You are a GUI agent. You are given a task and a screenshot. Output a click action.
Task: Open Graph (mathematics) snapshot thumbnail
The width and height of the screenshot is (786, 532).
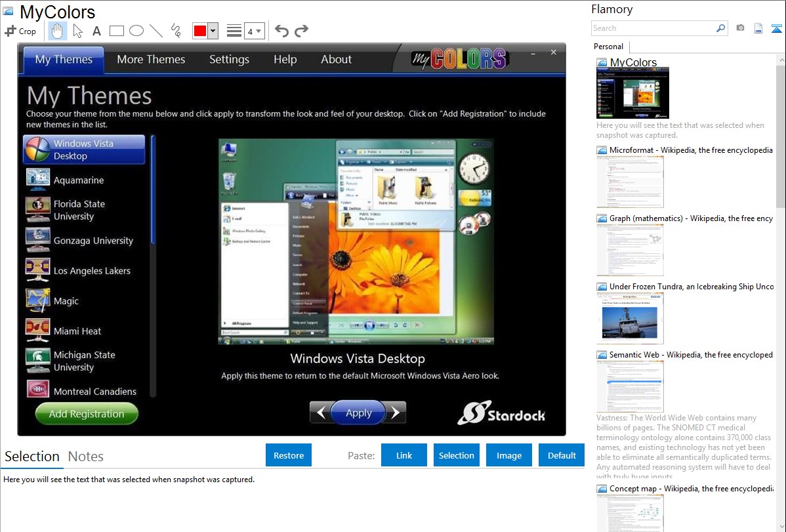click(630, 250)
